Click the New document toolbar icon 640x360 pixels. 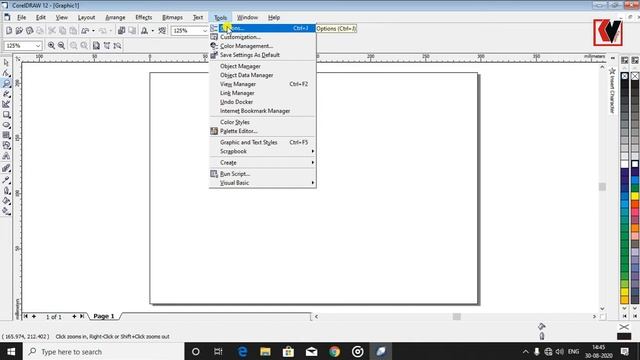(9, 31)
